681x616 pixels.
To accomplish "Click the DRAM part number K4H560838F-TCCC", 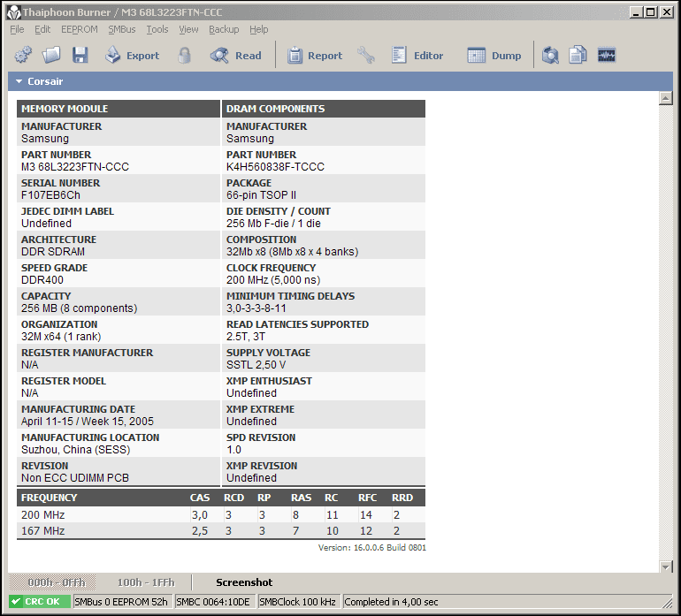I will [275, 167].
